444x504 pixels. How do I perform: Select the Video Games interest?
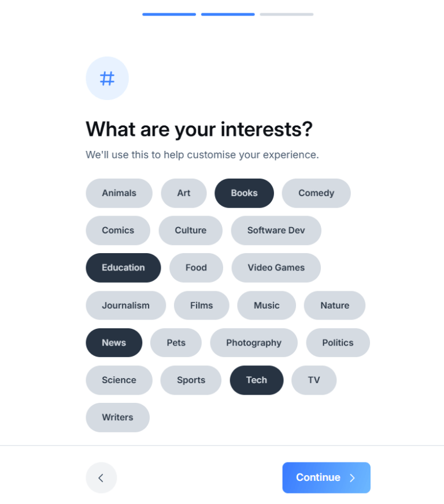click(x=276, y=268)
